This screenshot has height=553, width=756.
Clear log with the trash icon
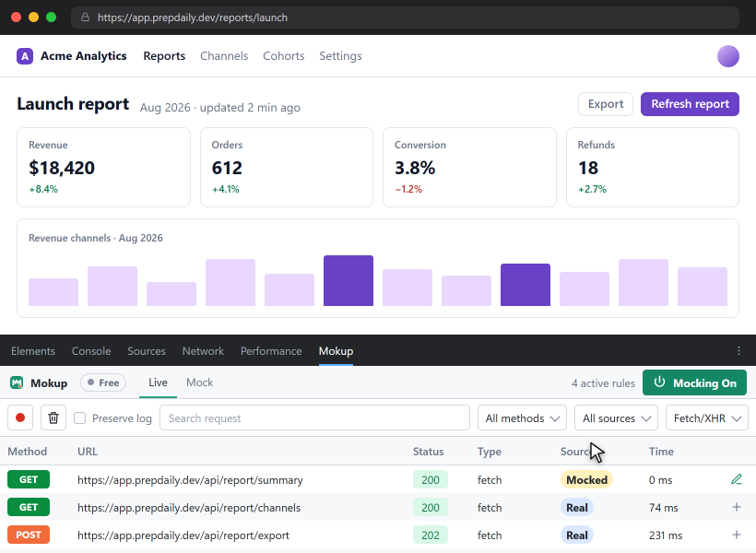(53, 418)
